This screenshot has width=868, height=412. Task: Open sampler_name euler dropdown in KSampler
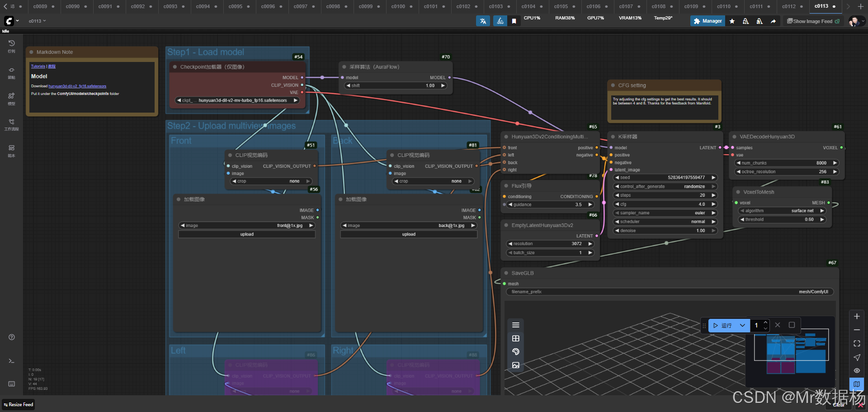pos(665,213)
